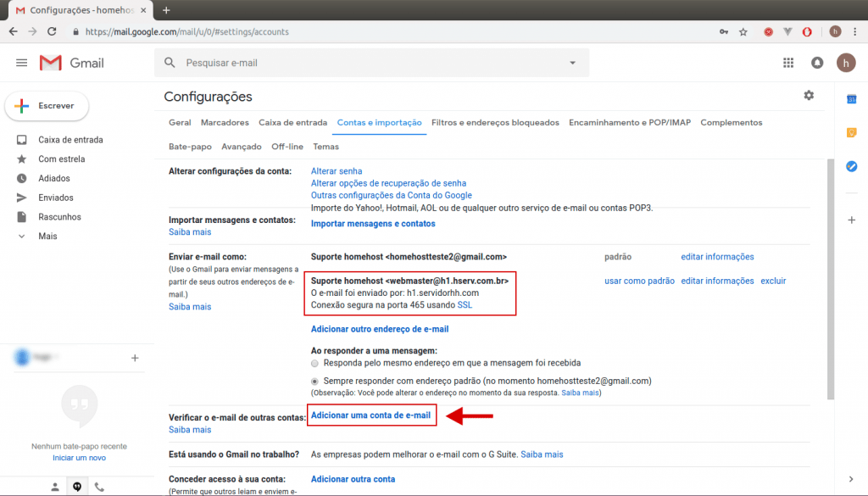Open Google Tasks side panel icon

click(x=851, y=166)
